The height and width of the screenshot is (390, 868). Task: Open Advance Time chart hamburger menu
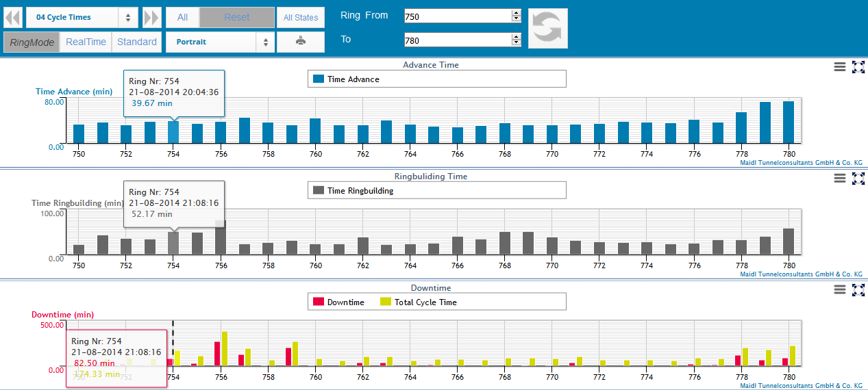click(x=839, y=66)
